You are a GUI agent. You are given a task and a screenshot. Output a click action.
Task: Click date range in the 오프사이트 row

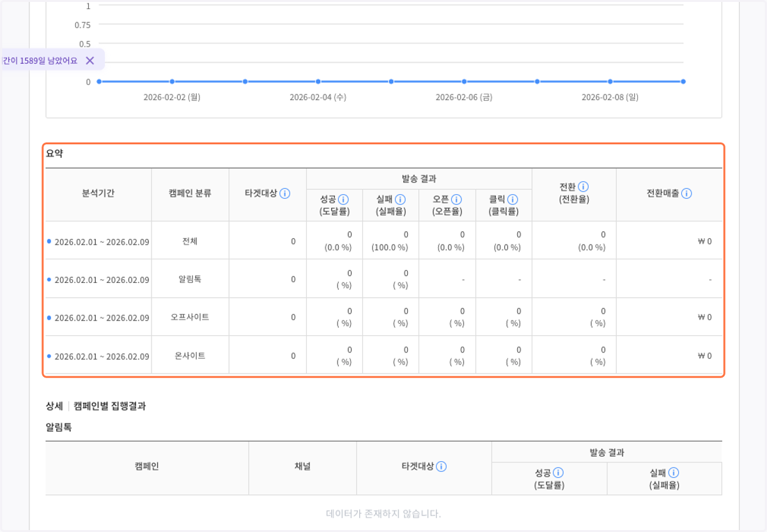tap(102, 318)
